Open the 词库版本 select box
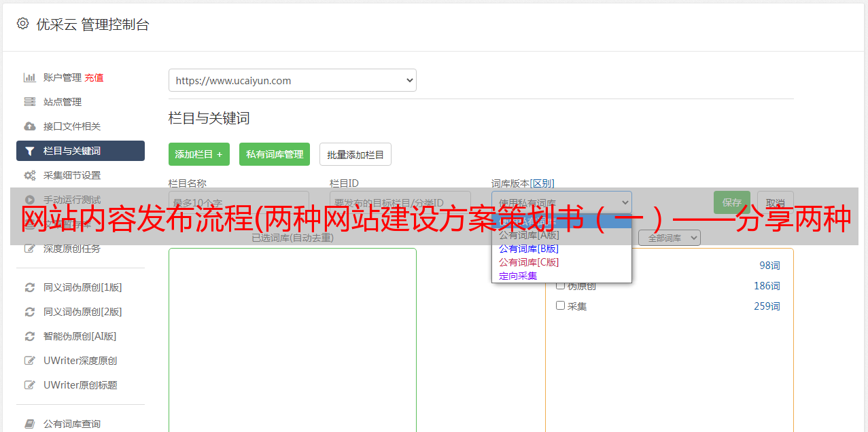 pyautogui.click(x=561, y=202)
